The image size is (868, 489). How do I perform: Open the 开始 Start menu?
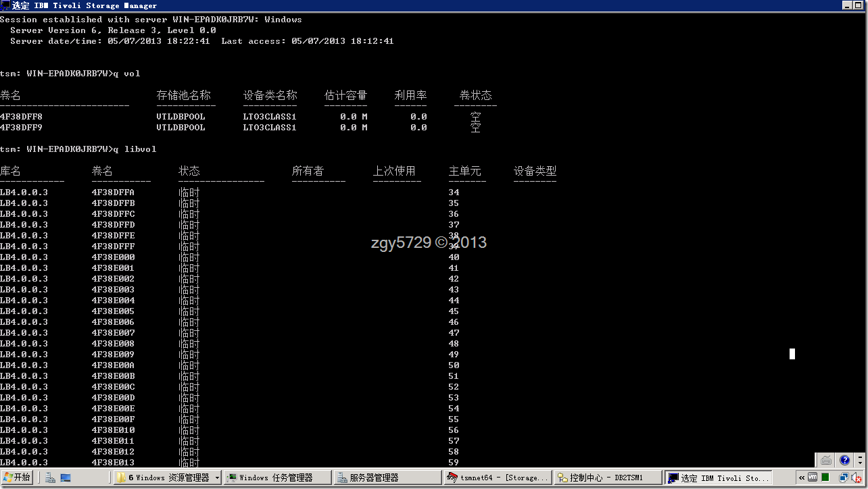point(16,478)
